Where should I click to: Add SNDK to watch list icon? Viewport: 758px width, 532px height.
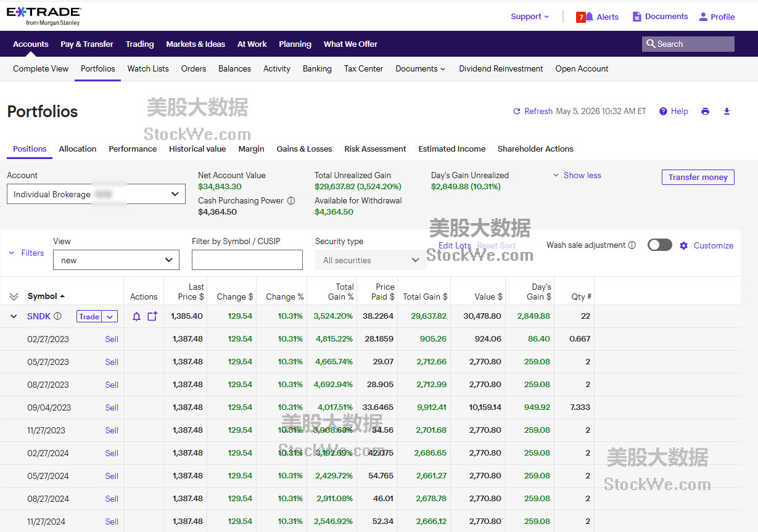pos(152,316)
